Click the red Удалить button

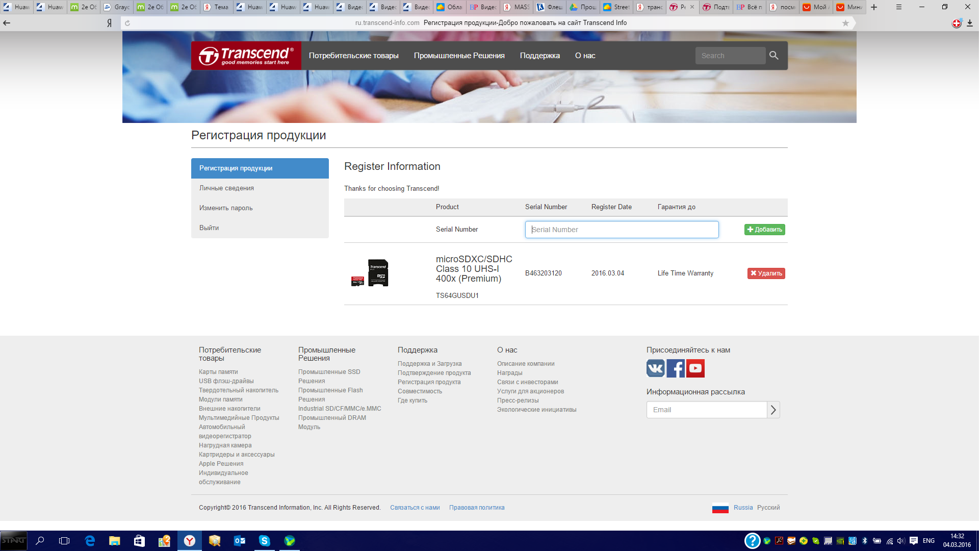click(x=766, y=273)
